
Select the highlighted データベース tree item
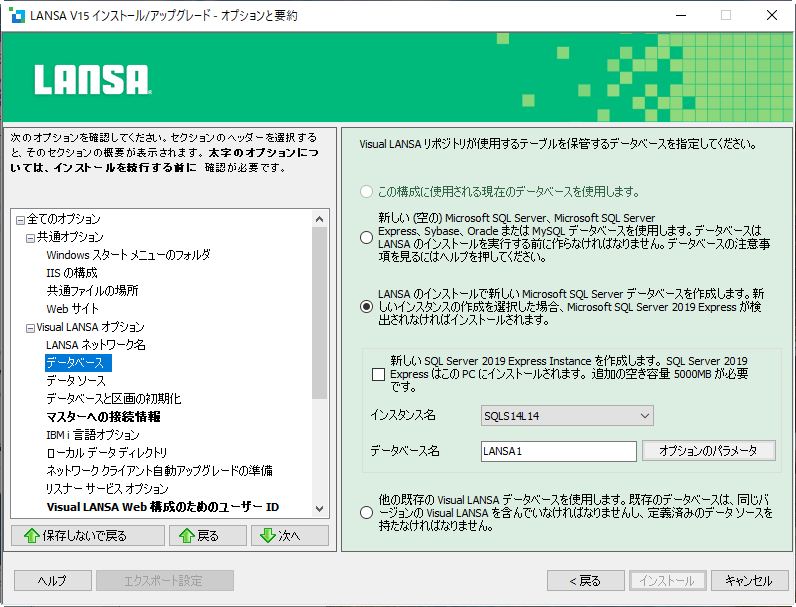78,363
